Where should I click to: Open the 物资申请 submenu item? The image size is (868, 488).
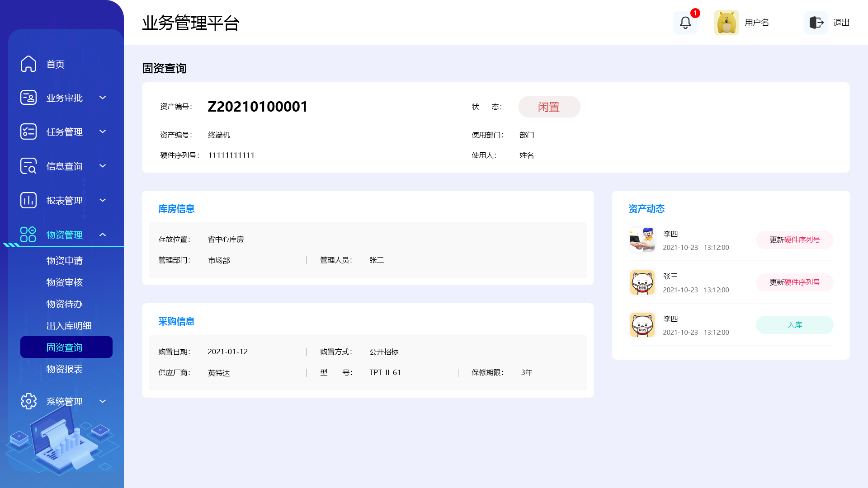[65, 261]
